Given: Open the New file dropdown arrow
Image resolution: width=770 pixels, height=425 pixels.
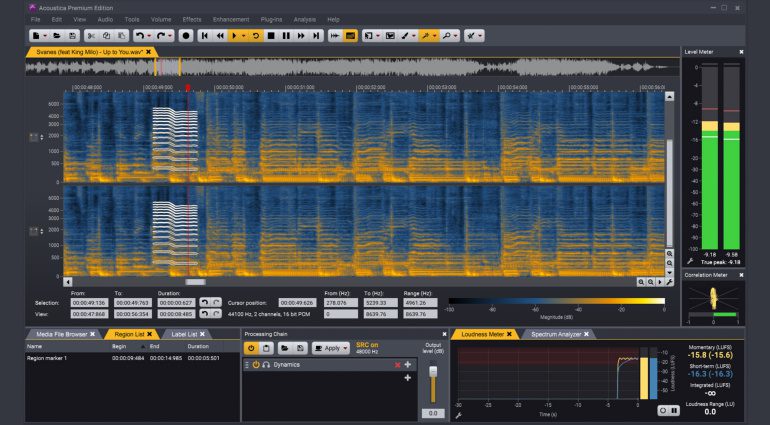Looking at the screenshot, I should tap(45, 36).
